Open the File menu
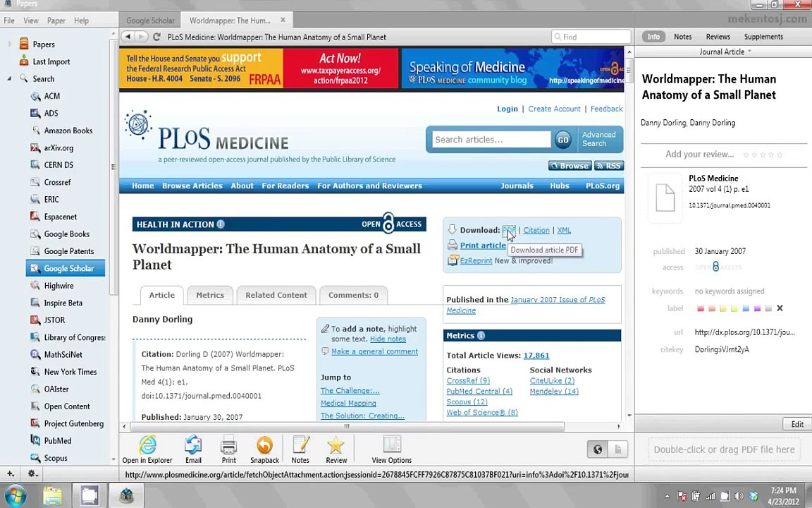The width and height of the screenshot is (812, 508). (9, 20)
